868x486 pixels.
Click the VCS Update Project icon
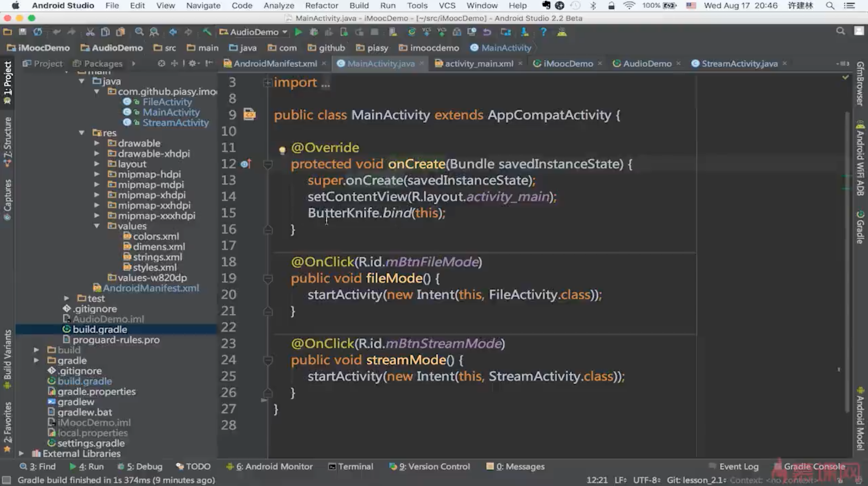point(426,32)
